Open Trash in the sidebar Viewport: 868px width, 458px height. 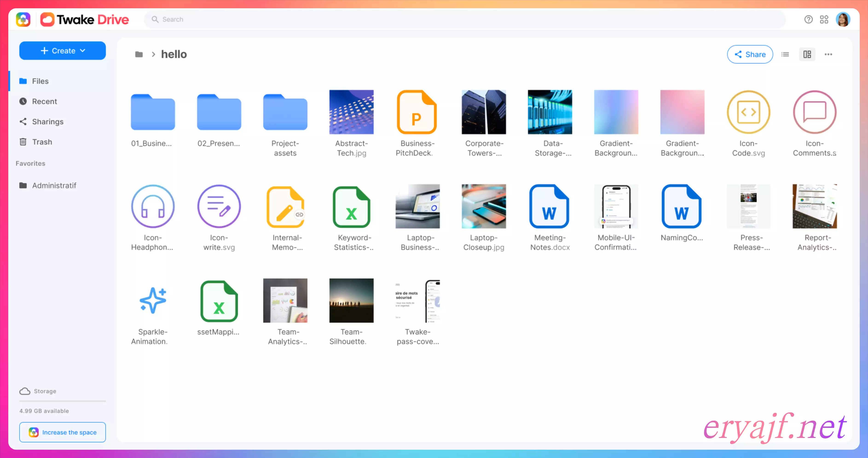coord(42,142)
